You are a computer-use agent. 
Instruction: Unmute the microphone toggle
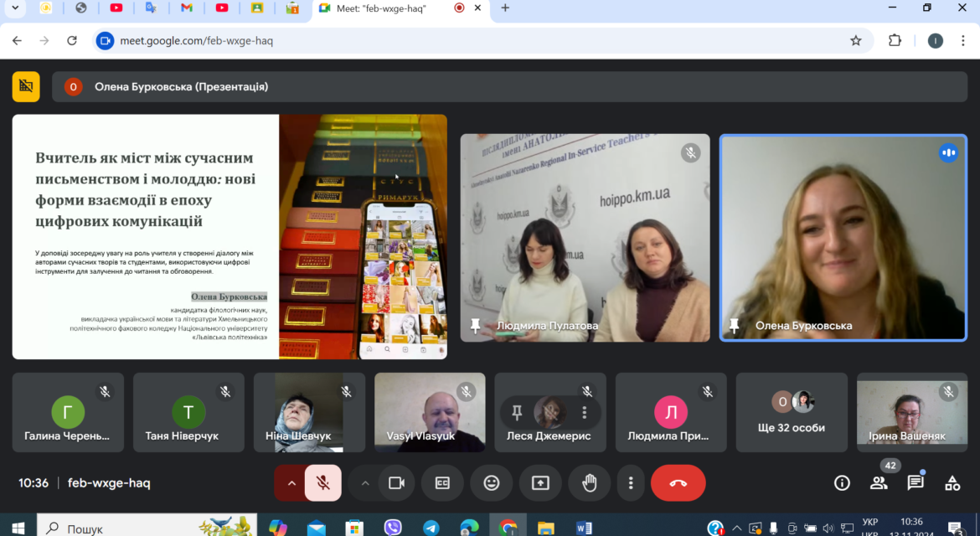coord(323,483)
